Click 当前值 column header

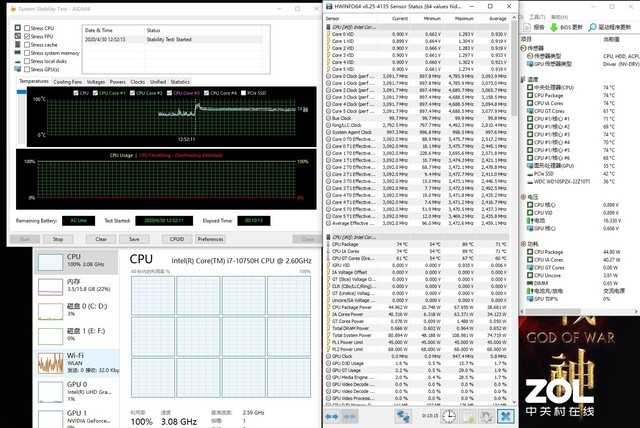click(x=611, y=39)
